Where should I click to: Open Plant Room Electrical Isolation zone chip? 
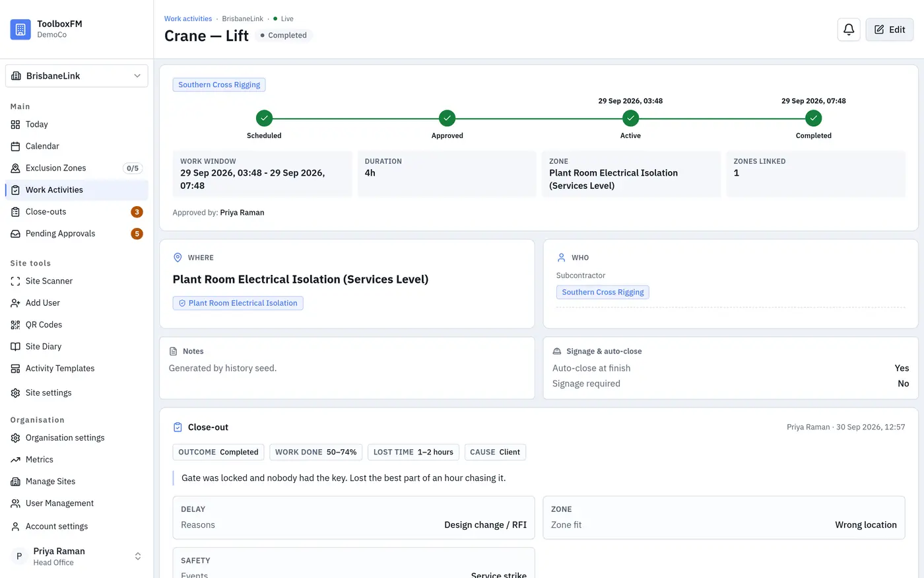click(238, 303)
